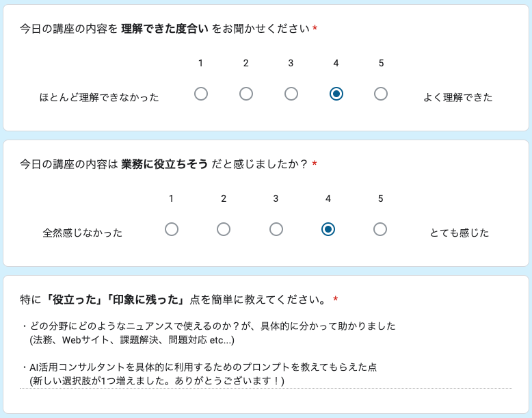
Task: Pick rating 3 for 業務に役立ちそう question
Action: coord(276,229)
